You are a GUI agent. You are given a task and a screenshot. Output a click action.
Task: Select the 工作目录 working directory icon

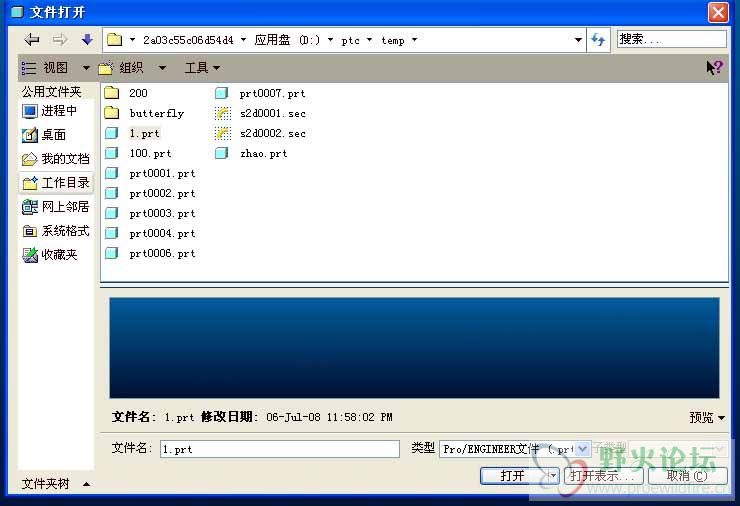(x=30, y=183)
